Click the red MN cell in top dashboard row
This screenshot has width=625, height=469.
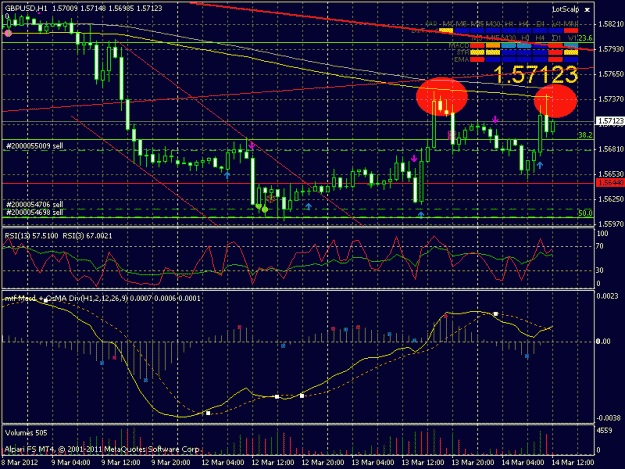tap(571, 30)
